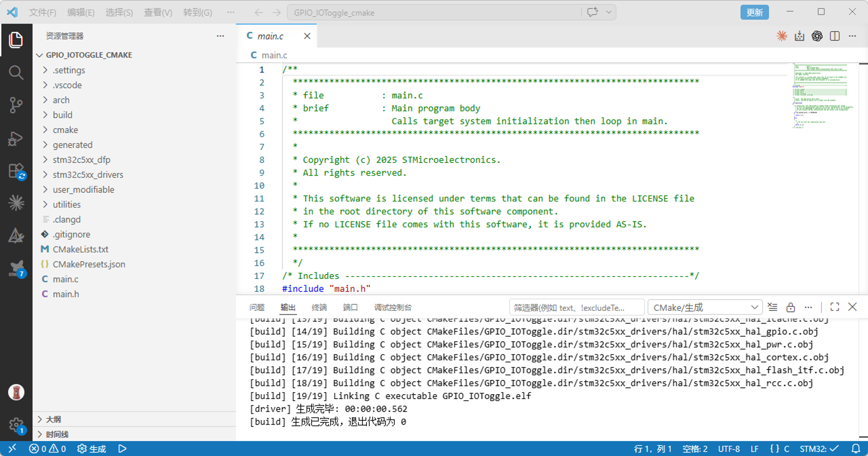Switch to the 终端 panel tab

tap(319, 307)
